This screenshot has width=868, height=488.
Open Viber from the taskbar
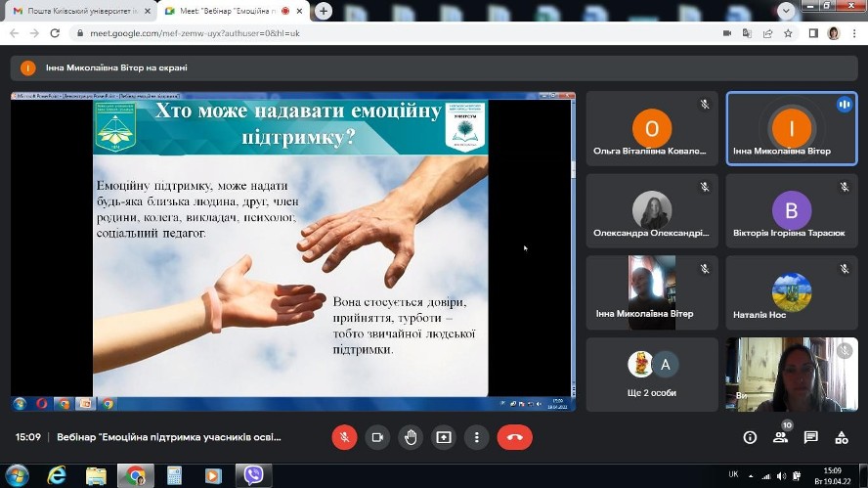point(253,476)
